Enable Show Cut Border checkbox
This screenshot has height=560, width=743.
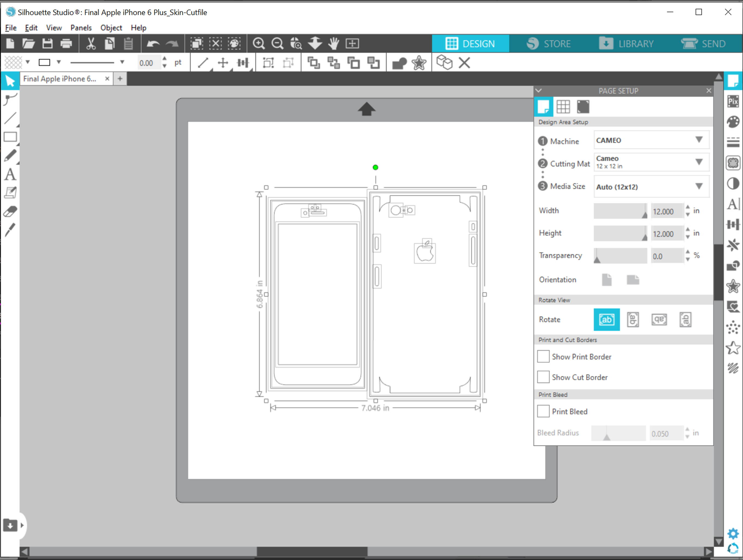pos(543,377)
